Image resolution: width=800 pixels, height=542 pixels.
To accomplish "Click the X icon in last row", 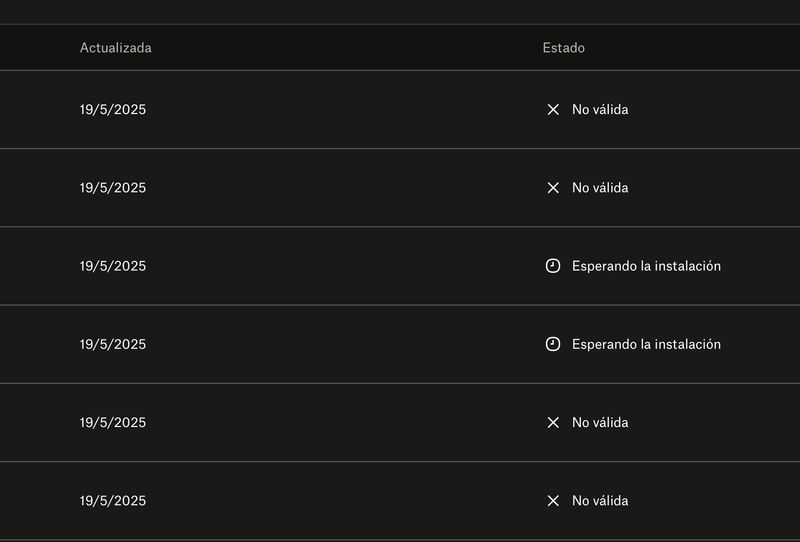I will point(553,501).
